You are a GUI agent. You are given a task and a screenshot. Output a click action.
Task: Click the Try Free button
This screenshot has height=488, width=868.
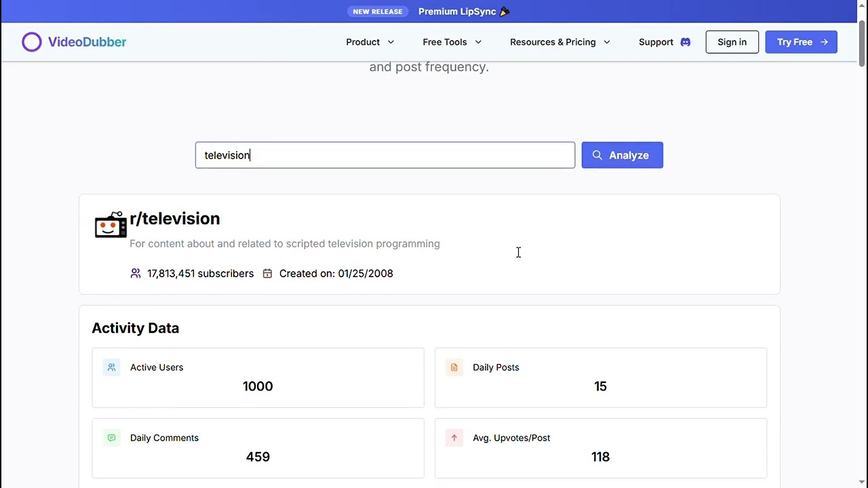[x=802, y=42]
